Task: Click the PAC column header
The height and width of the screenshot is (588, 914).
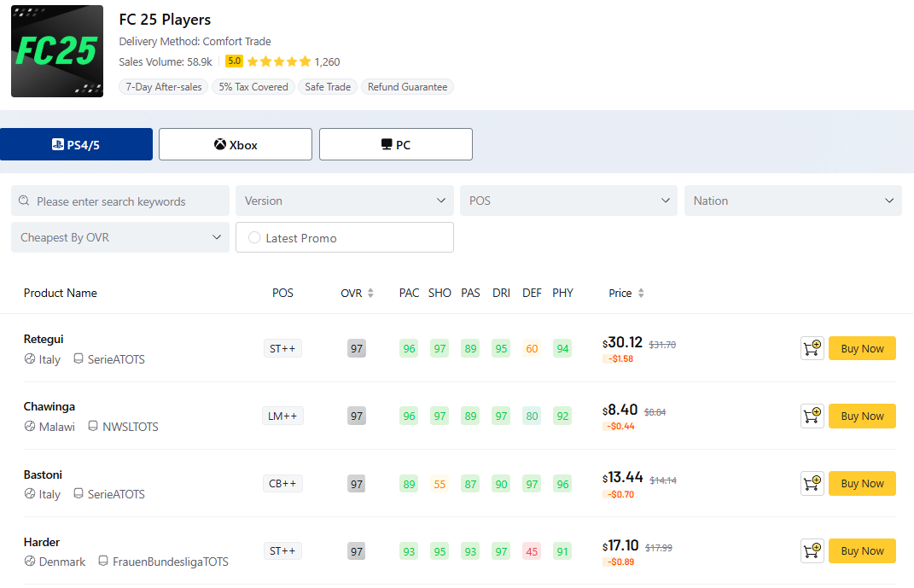Action: [409, 293]
